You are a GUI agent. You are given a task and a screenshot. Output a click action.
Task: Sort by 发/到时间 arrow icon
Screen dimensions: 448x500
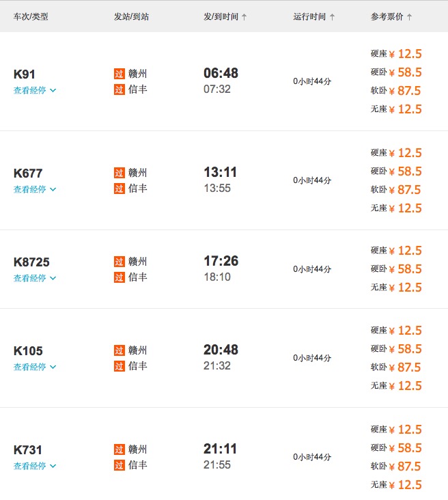[x=244, y=16]
